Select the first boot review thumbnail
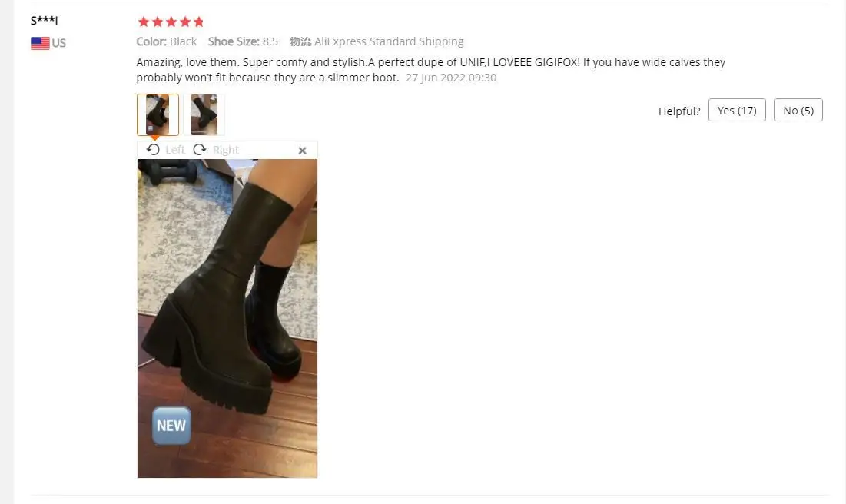The height and width of the screenshot is (504, 846). pos(158,114)
